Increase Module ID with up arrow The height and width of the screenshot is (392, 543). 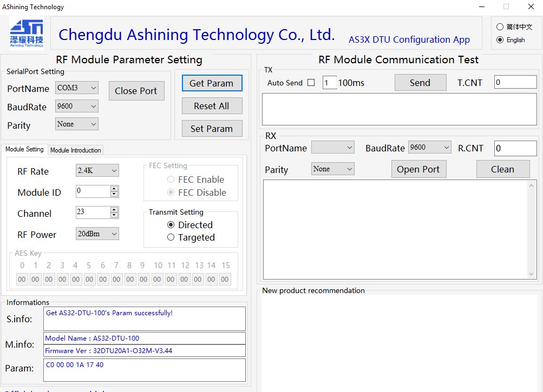pos(114,189)
